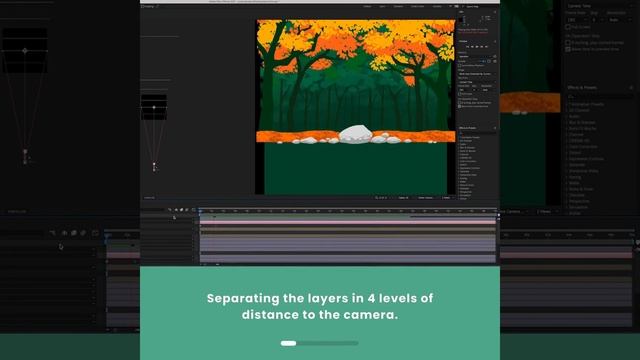Select the Perspective effects entry
The width and height of the screenshot is (640, 360).
pyautogui.click(x=466, y=192)
